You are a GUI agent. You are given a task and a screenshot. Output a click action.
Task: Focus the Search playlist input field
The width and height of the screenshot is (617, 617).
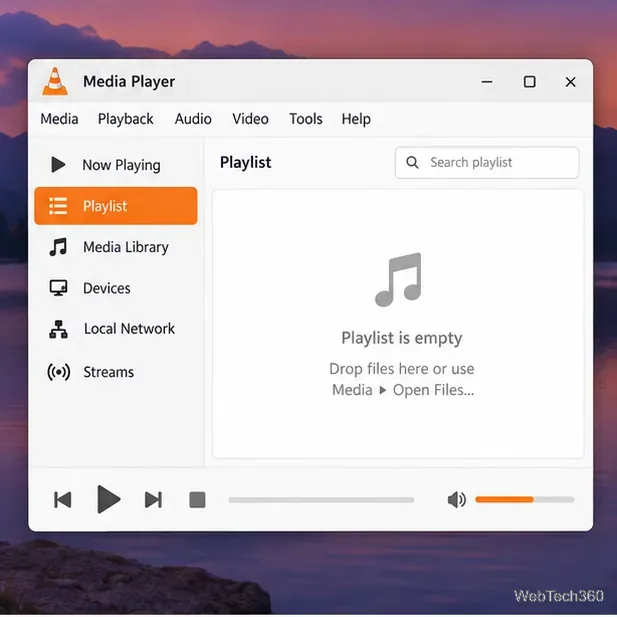(487, 163)
